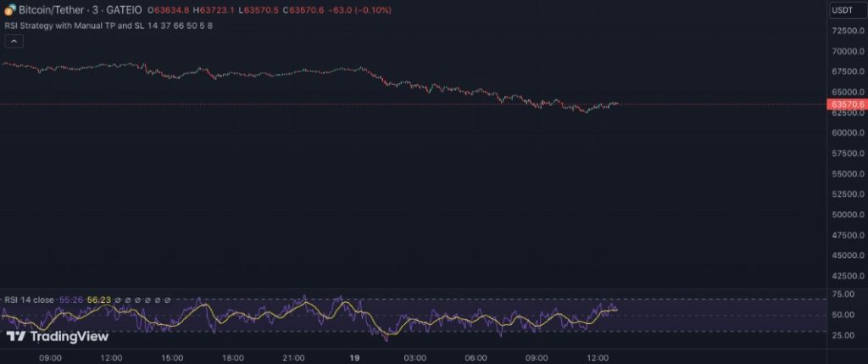Click the purple RSI value 55.26
Image resolution: width=868 pixels, height=364 pixels.
71,300
